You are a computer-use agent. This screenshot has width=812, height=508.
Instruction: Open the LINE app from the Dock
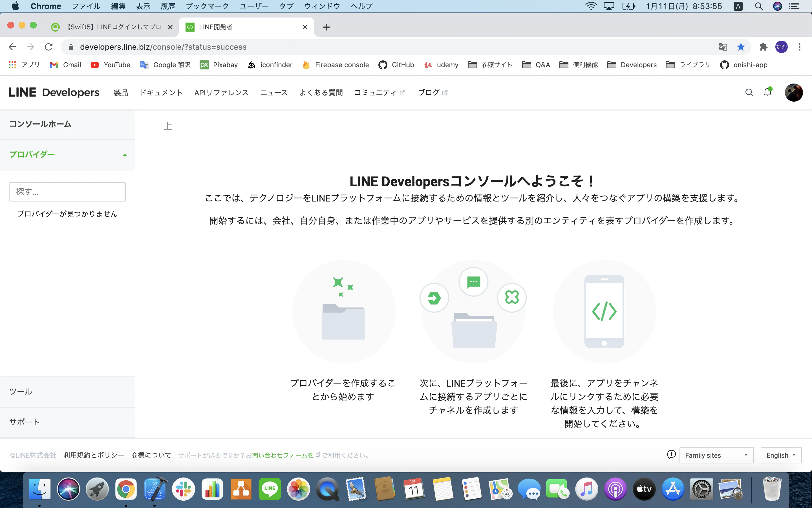tap(270, 489)
